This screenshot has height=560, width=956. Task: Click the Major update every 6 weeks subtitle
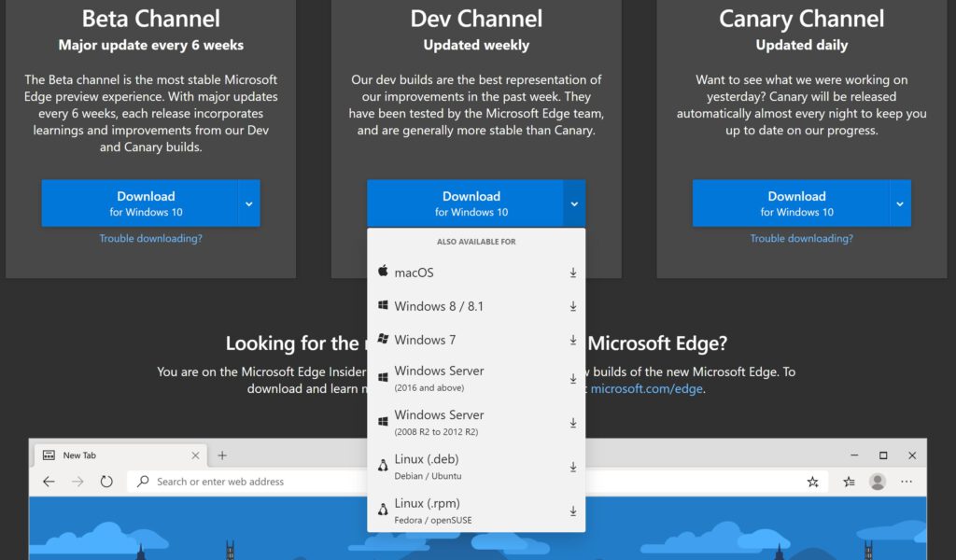point(150,45)
